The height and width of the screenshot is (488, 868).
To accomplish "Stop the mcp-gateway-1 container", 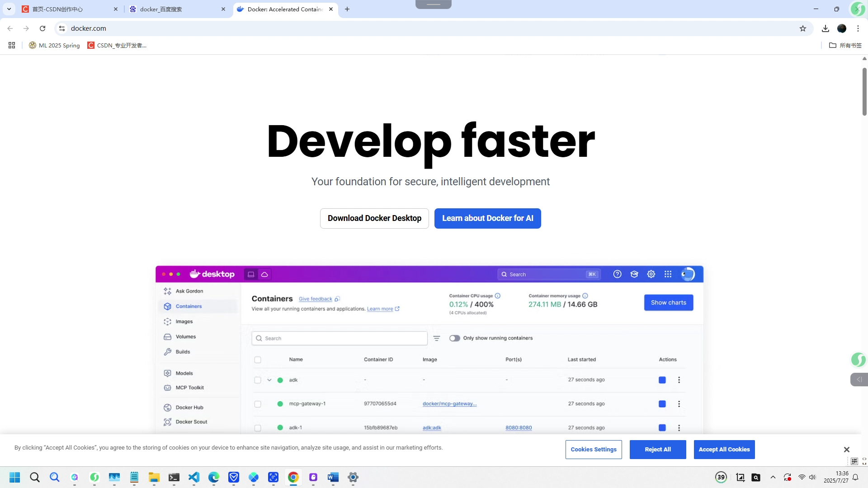I will point(662,404).
